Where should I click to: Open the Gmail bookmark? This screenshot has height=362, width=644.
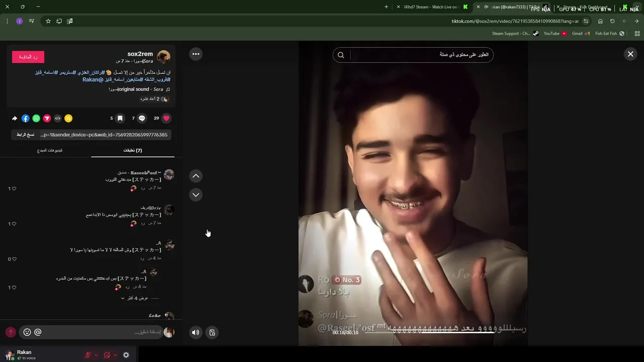pyautogui.click(x=581, y=34)
